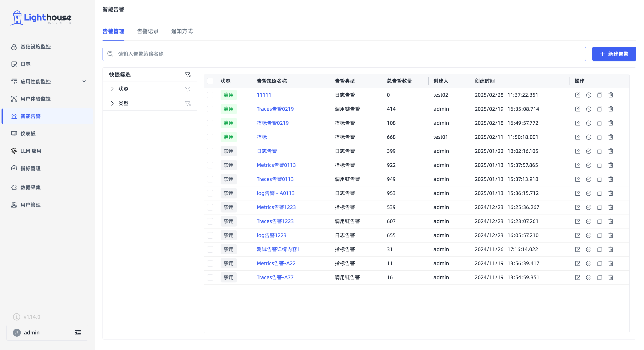
Task: Disable the Traces告警0219 alert
Action: point(589,109)
